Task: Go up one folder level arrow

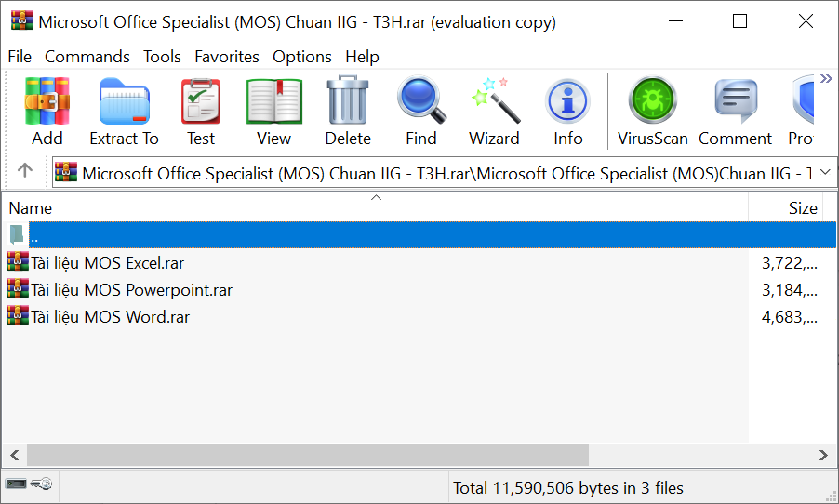Action: tap(25, 171)
